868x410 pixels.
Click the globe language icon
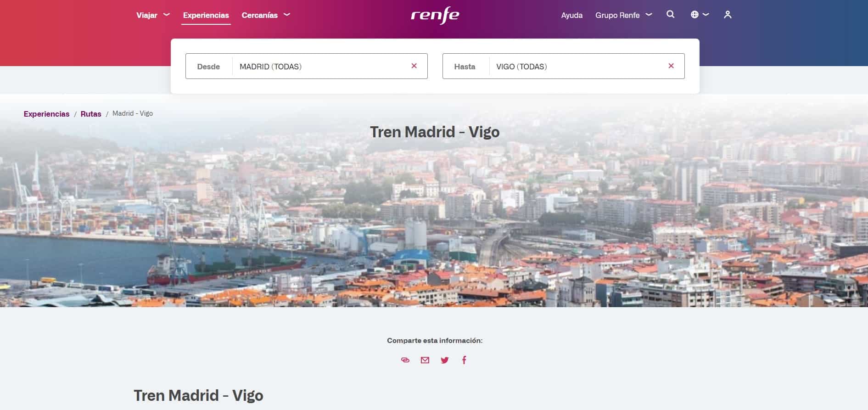click(694, 15)
